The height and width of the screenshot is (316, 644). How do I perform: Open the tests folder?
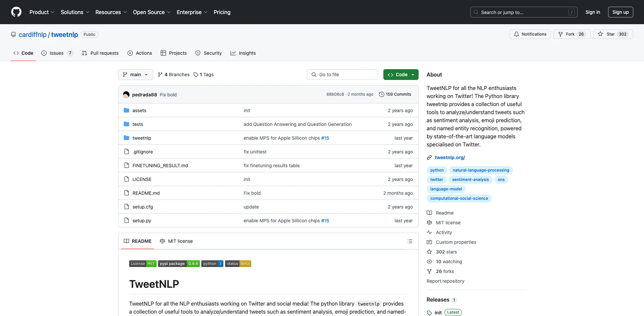tap(138, 124)
